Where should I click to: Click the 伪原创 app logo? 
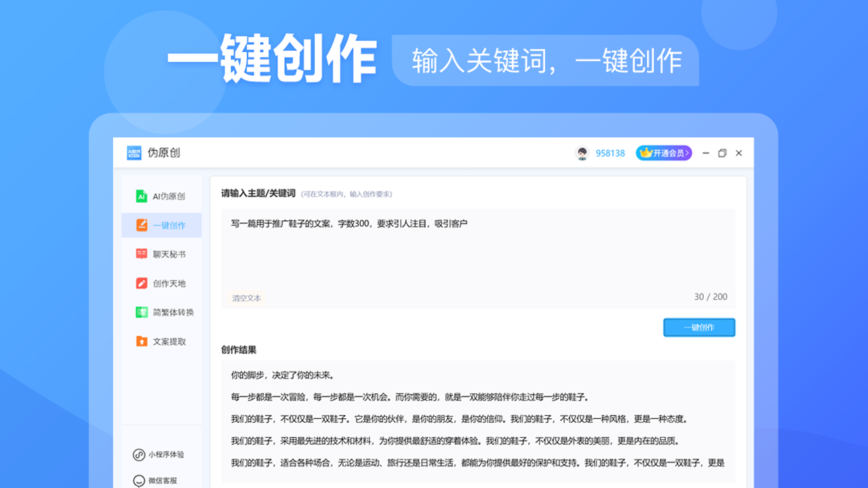(134, 153)
